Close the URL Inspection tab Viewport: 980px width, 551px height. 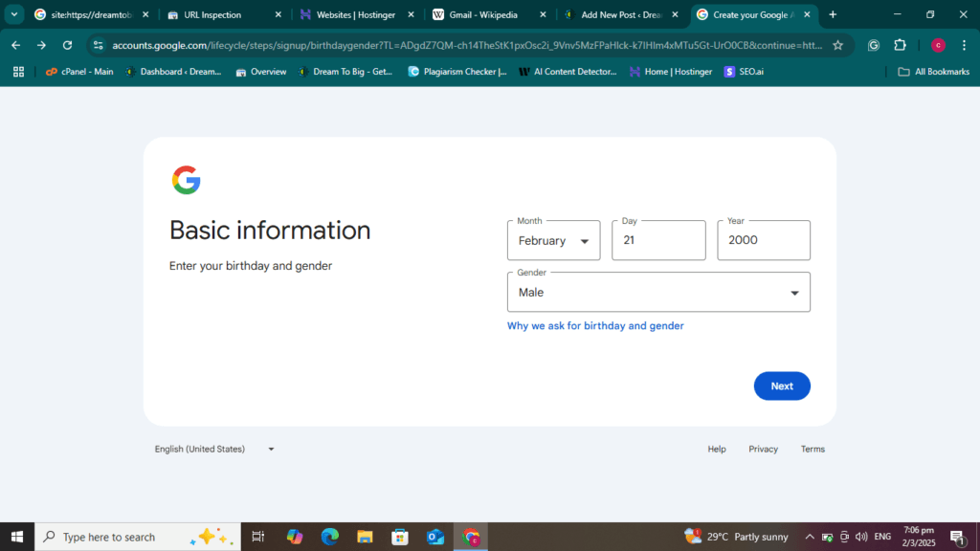(278, 14)
